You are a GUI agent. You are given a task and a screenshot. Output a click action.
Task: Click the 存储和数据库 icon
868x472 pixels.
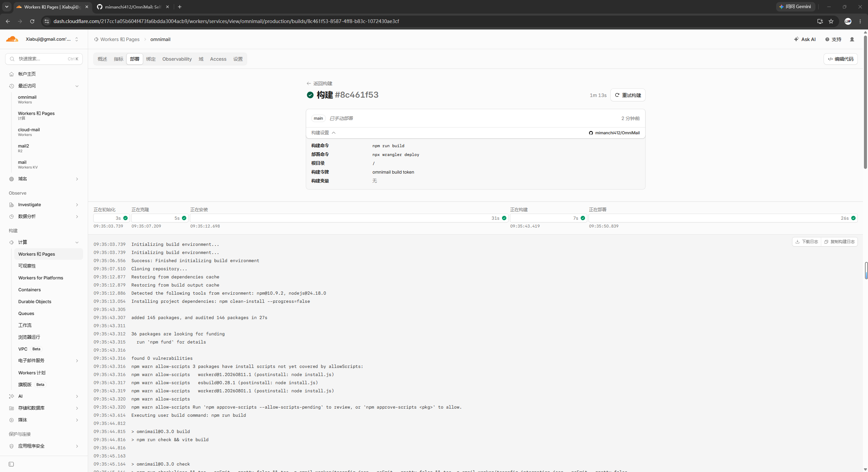pyautogui.click(x=12, y=408)
